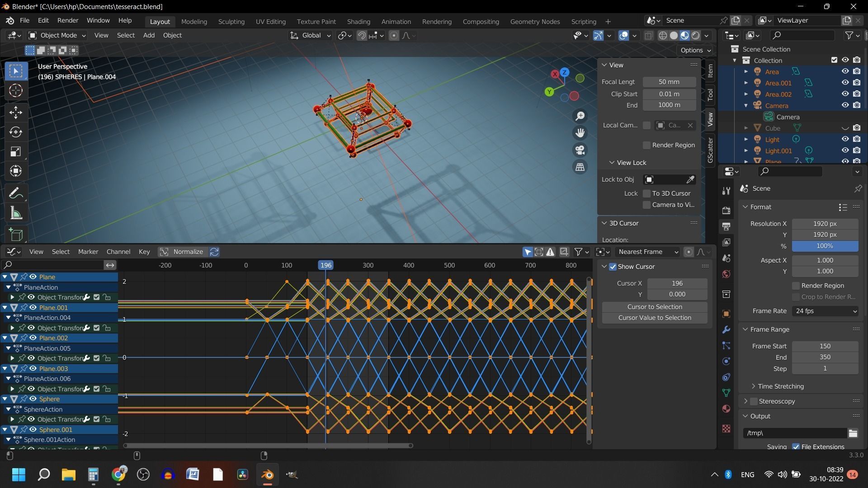Image resolution: width=868 pixels, height=488 pixels.
Task: Hide Light.001 in viewport via eye icon
Action: point(845,150)
